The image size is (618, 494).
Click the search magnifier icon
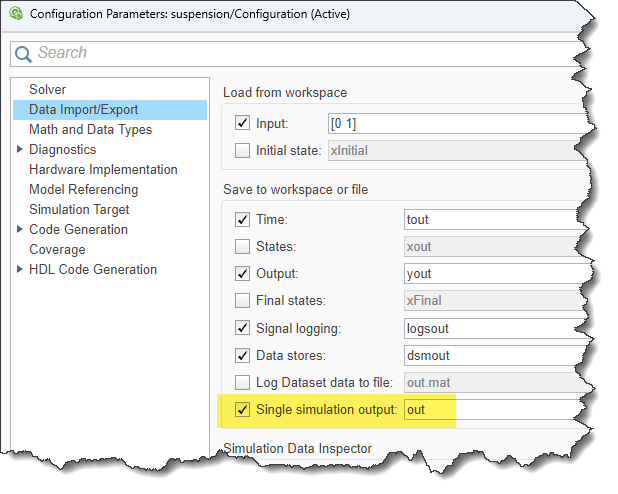pos(24,53)
